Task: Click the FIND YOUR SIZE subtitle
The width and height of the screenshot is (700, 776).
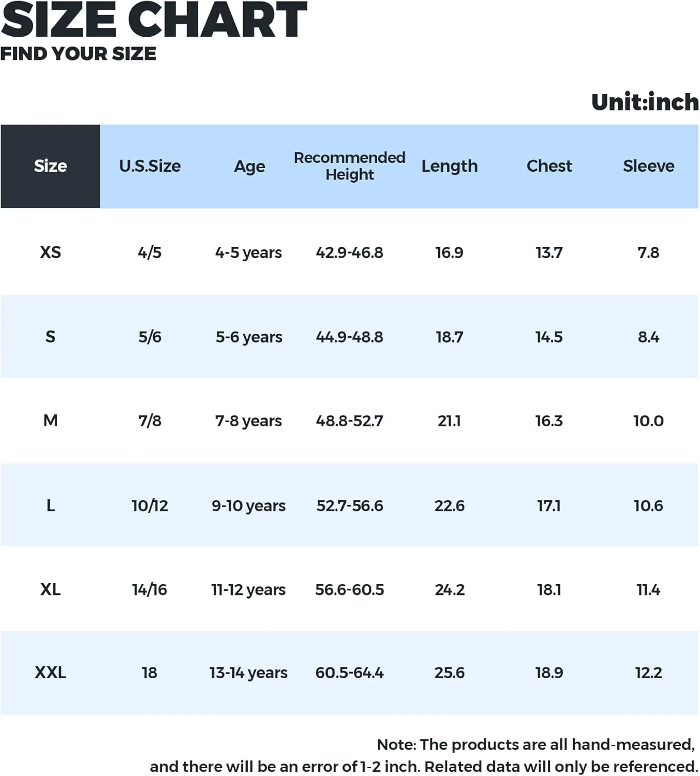Action: tap(78, 54)
